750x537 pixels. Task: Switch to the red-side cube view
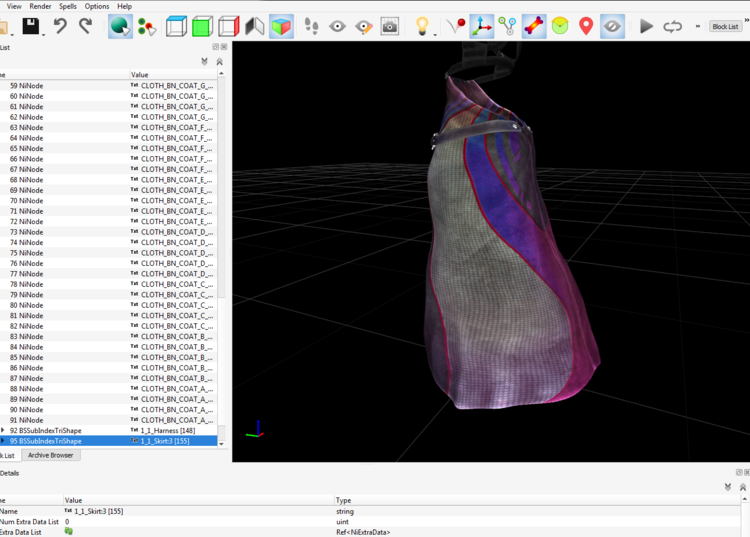pyautogui.click(x=229, y=26)
